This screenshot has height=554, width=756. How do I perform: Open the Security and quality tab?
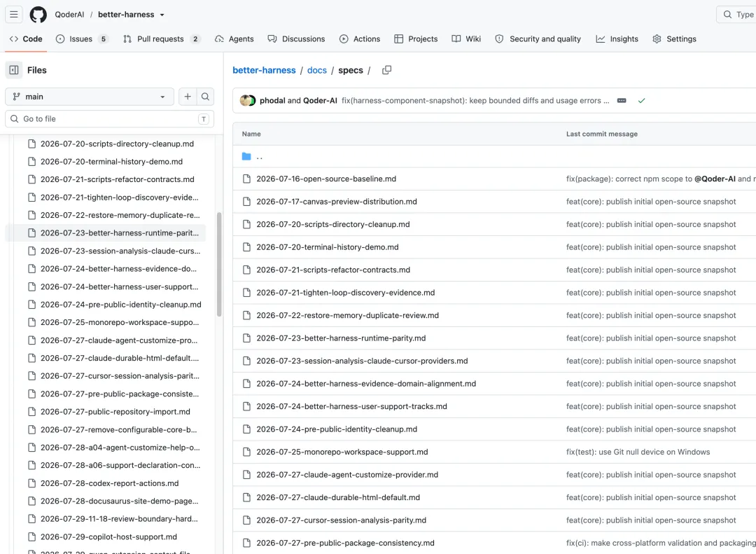(x=538, y=39)
